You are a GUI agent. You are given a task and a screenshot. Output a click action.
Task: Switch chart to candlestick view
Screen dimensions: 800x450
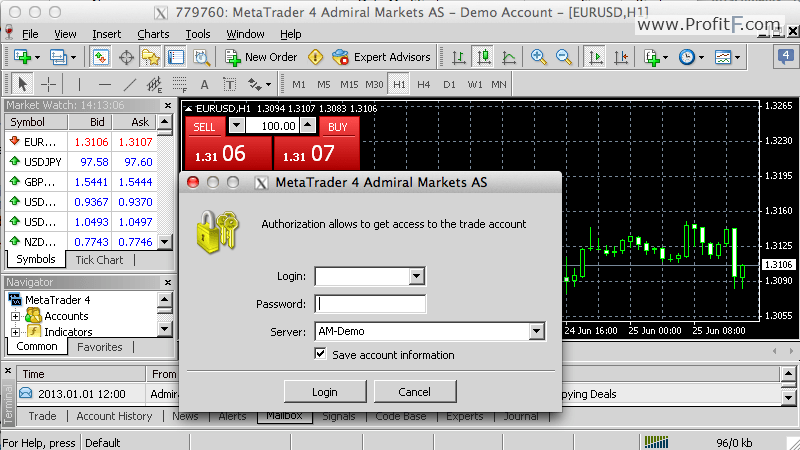(x=484, y=57)
